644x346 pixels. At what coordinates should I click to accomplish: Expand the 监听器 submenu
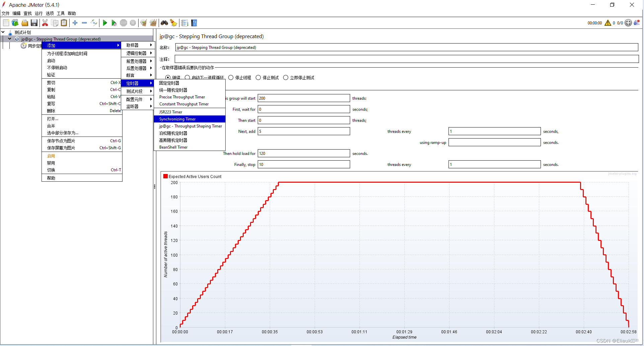point(137,106)
